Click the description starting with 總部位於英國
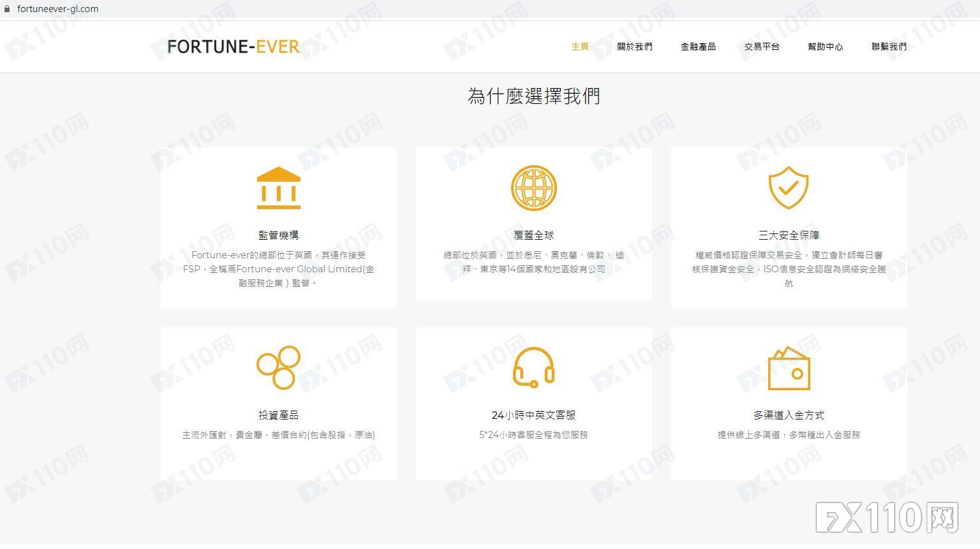This screenshot has height=549, width=980. (534, 262)
